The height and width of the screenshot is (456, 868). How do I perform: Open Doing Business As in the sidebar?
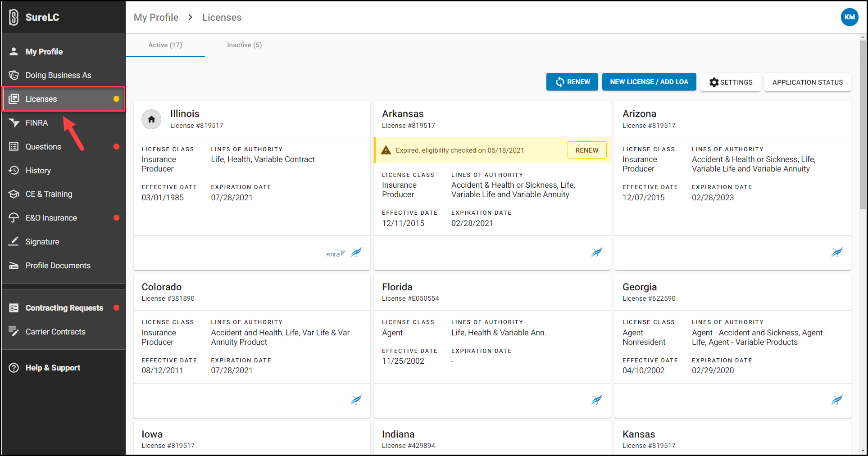(x=64, y=75)
